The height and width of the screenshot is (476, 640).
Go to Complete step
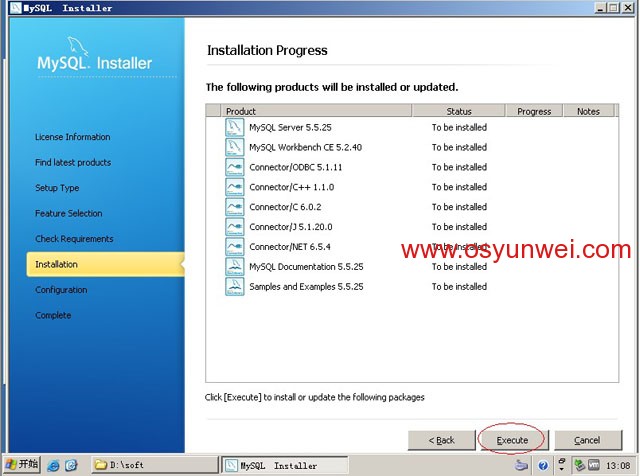(53, 315)
